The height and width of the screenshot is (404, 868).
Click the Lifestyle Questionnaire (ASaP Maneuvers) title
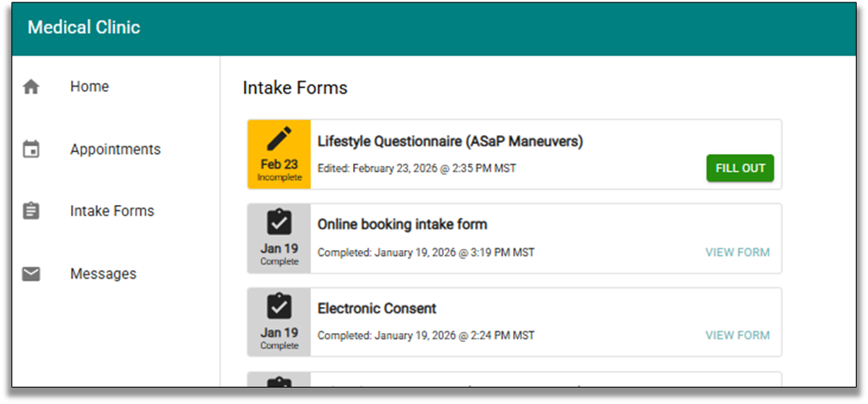tap(450, 141)
